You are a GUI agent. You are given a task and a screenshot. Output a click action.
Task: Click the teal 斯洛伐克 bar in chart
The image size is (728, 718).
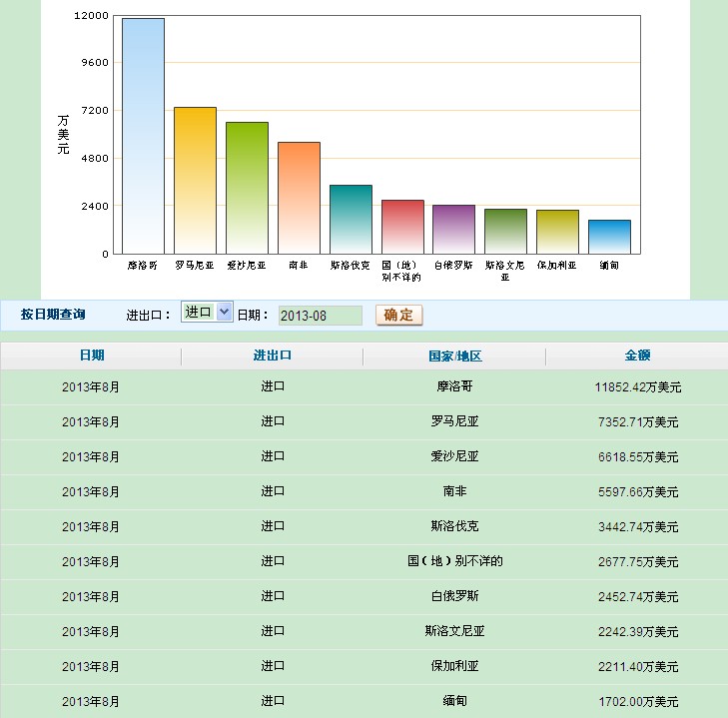(x=351, y=220)
